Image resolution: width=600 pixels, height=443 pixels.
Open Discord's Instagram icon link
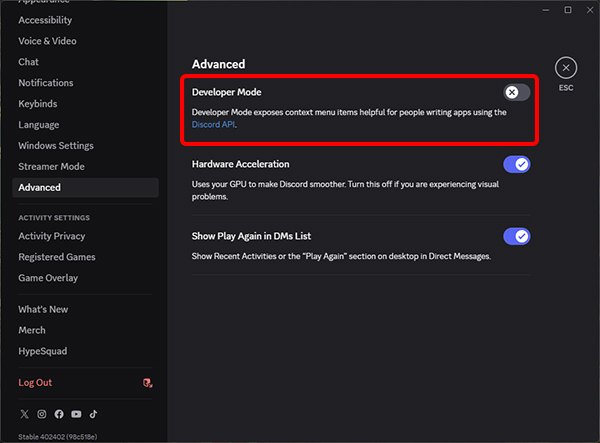[42, 414]
